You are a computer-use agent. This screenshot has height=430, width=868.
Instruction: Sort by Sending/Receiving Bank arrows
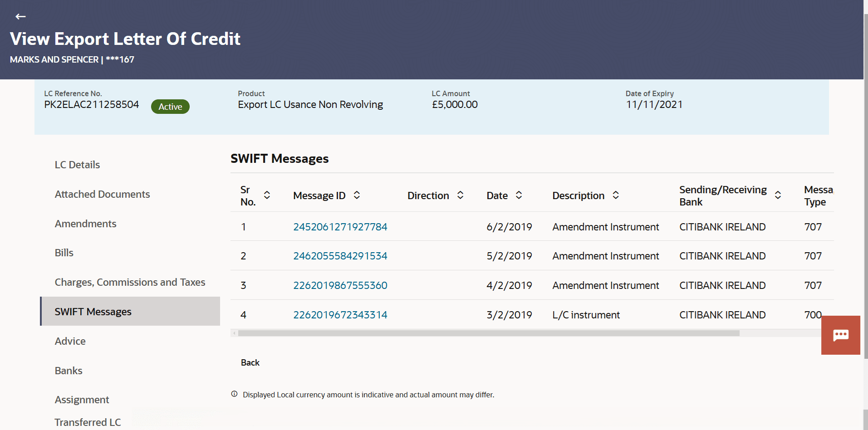coord(778,195)
